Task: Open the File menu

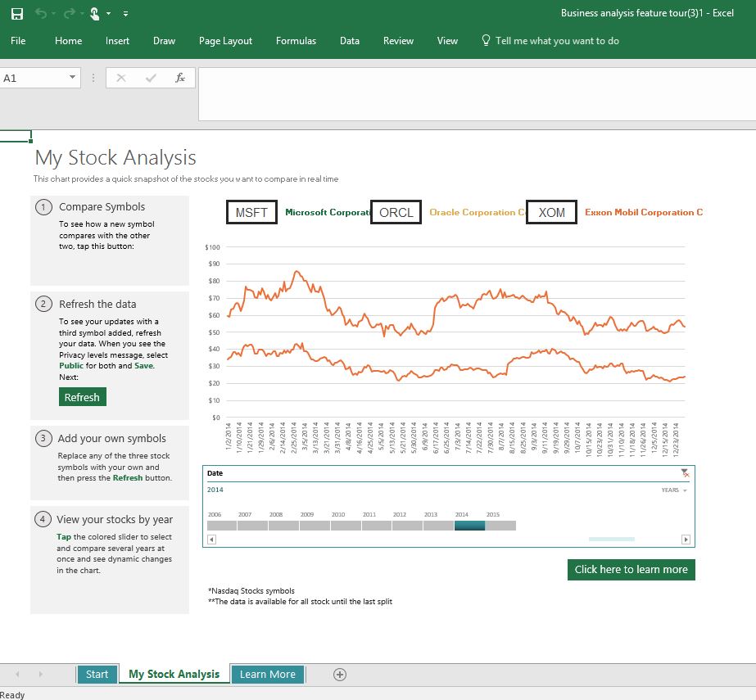Action: (x=18, y=41)
